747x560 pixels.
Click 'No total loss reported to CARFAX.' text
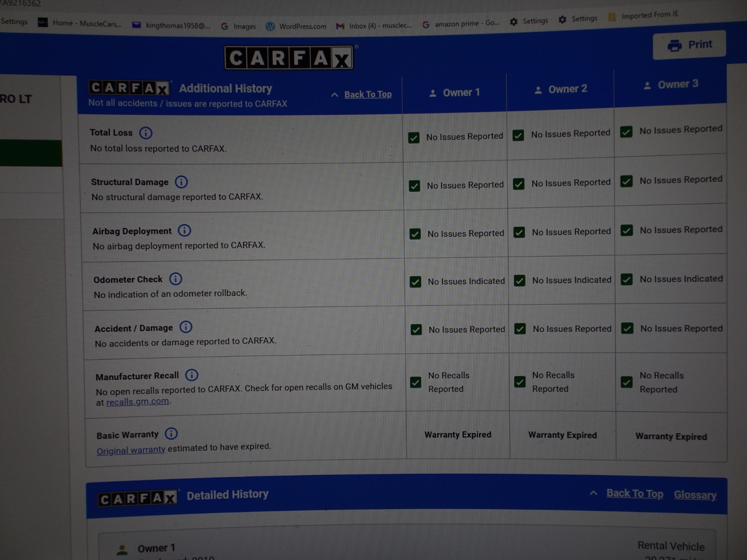coord(158,149)
